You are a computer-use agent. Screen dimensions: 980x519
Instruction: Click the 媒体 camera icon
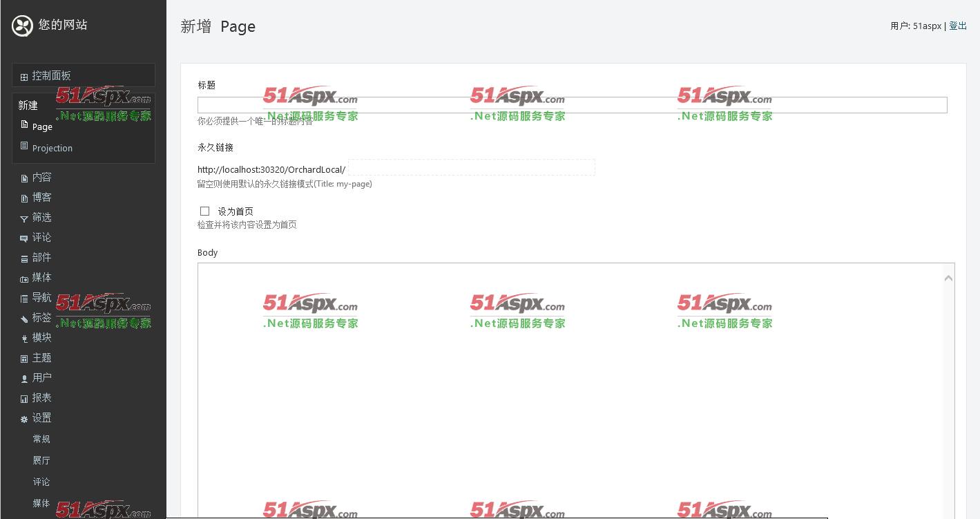click(24, 279)
